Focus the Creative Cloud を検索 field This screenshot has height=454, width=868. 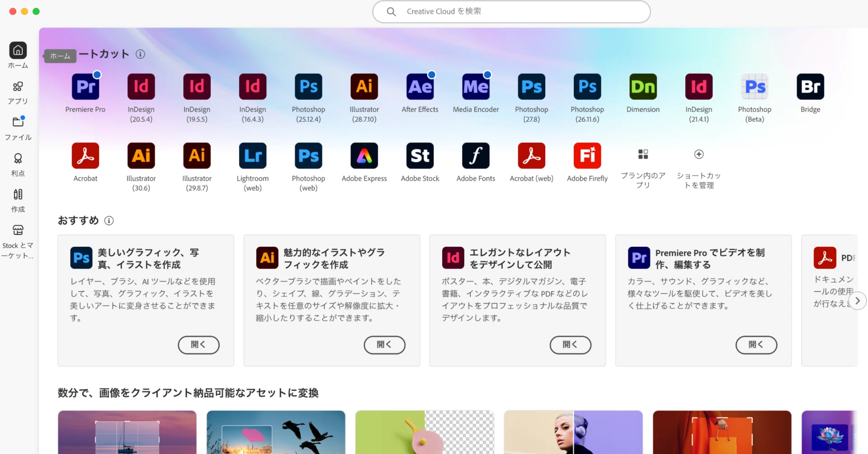[511, 12]
